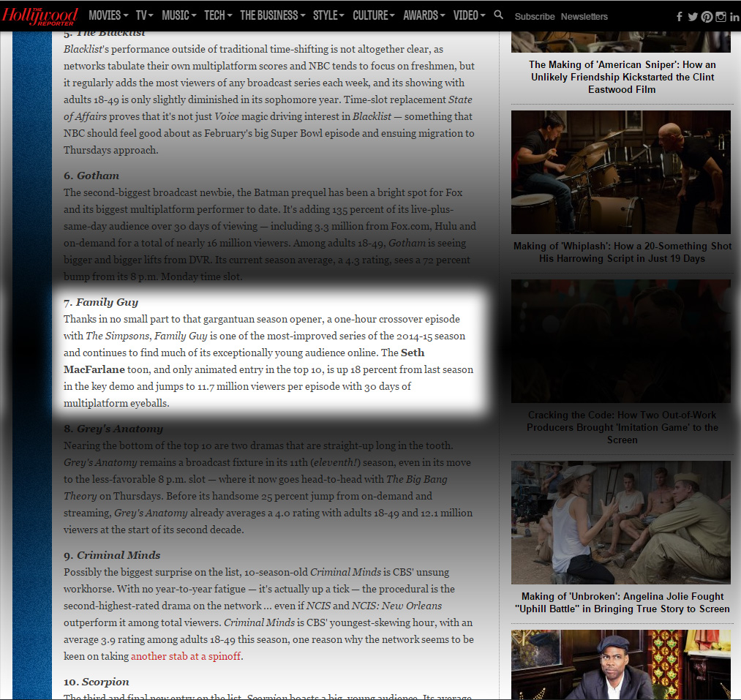Click the Whiplash drummer thumbnail
Screen dimensions: 741x700
[621, 172]
